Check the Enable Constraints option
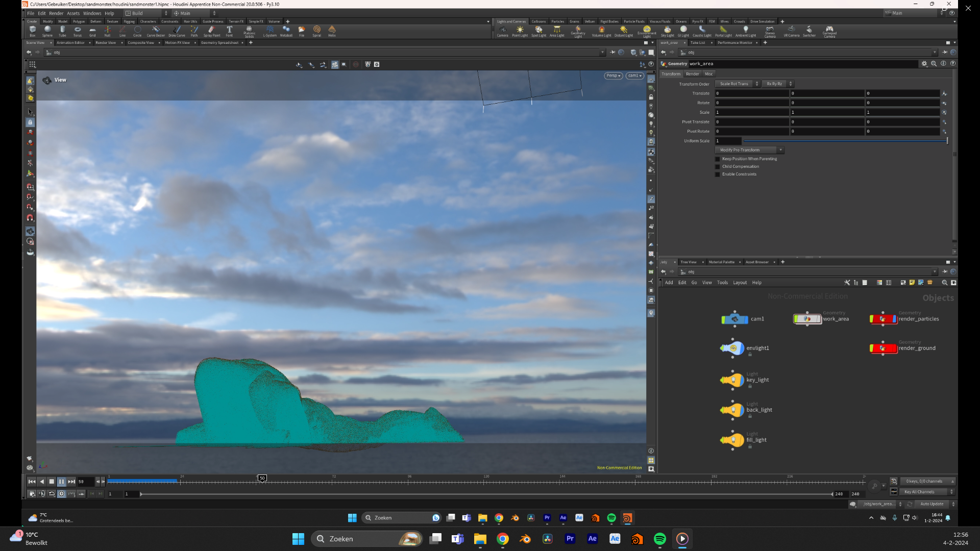Viewport: 980px width, 551px height. (x=718, y=174)
